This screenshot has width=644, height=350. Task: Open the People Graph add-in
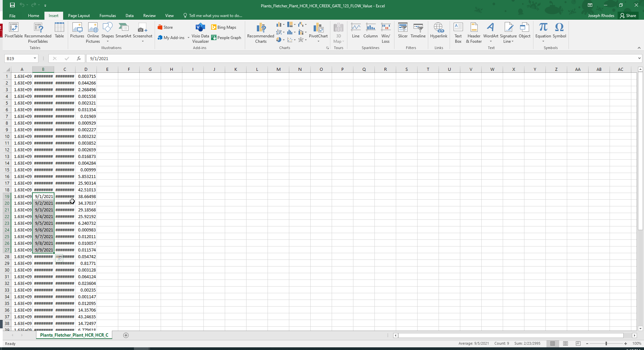226,38
